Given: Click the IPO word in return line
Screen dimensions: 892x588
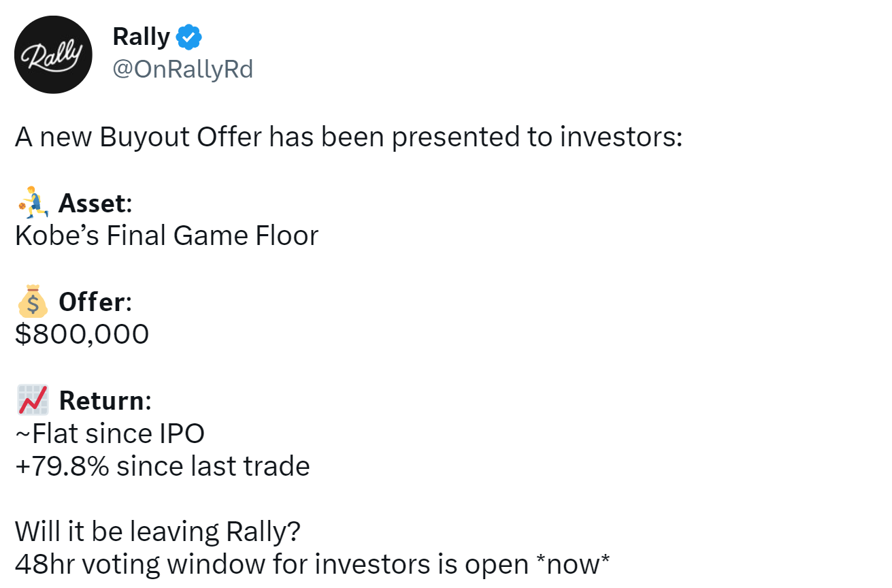Looking at the screenshot, I should pos(182,434).
